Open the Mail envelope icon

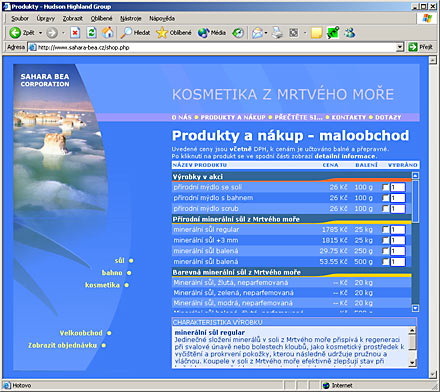257,33
